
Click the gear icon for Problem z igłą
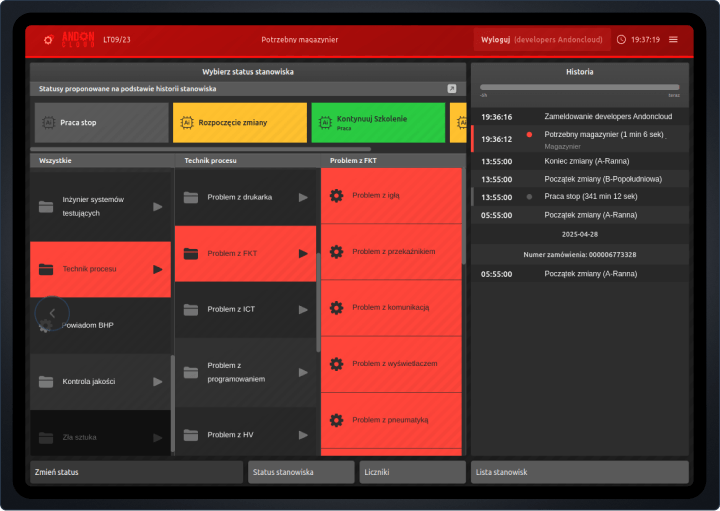coord(336,195)
